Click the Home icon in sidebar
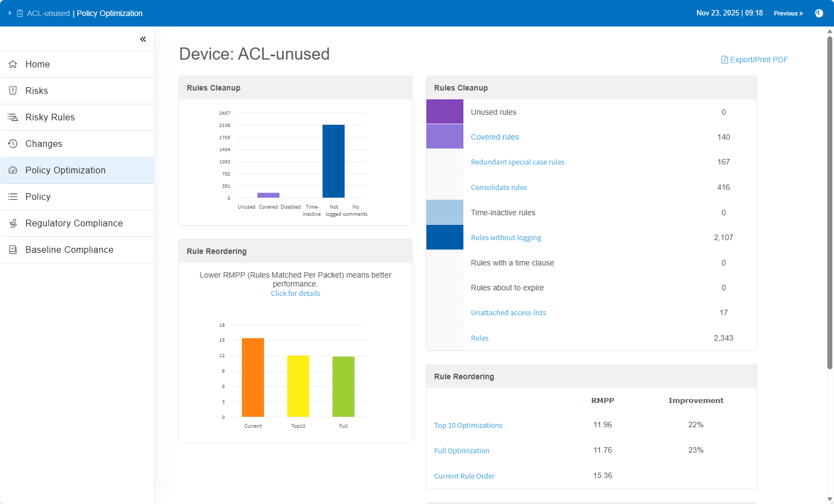The height and width of the screenshot is (504, 834). tap(13, 64)
